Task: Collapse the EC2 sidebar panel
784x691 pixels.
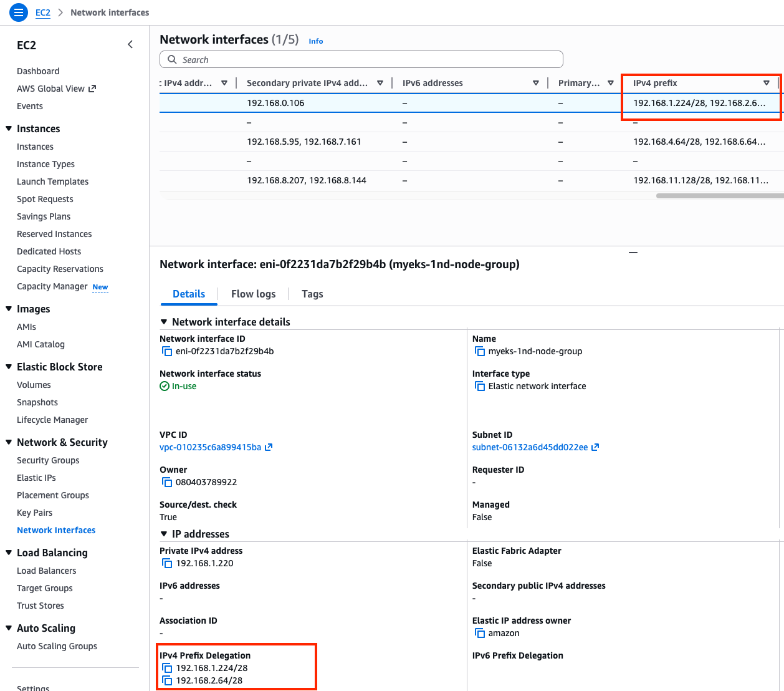Action: coord(130,44)
